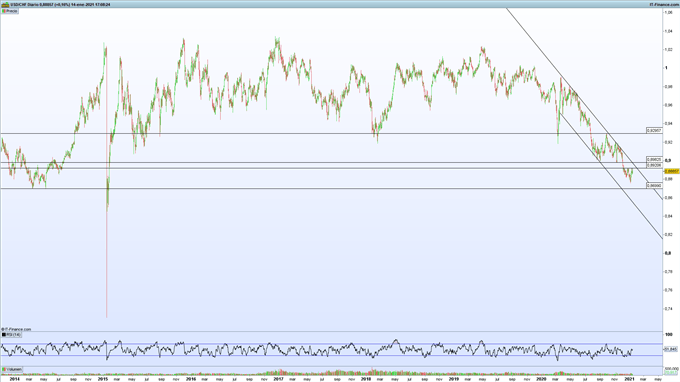Click the bold 0,8 price axis label

click(668, 253)
